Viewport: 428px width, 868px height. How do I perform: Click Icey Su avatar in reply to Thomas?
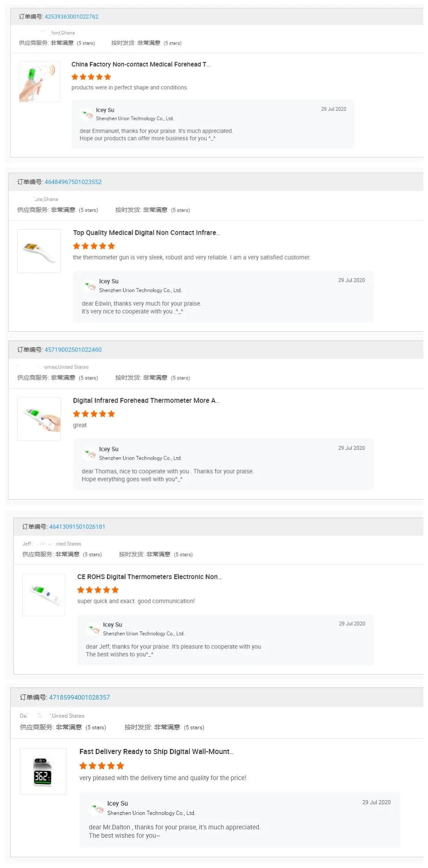point(90,454)
